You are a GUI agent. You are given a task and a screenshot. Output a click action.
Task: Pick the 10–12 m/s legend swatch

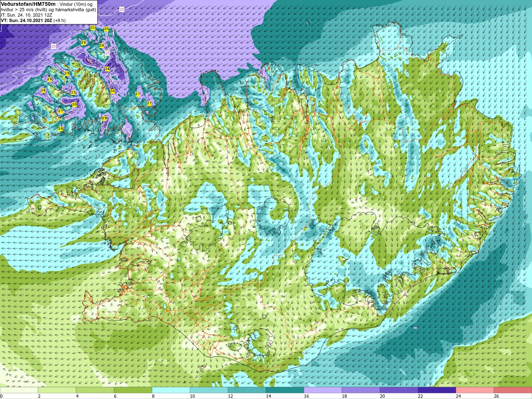209,390
